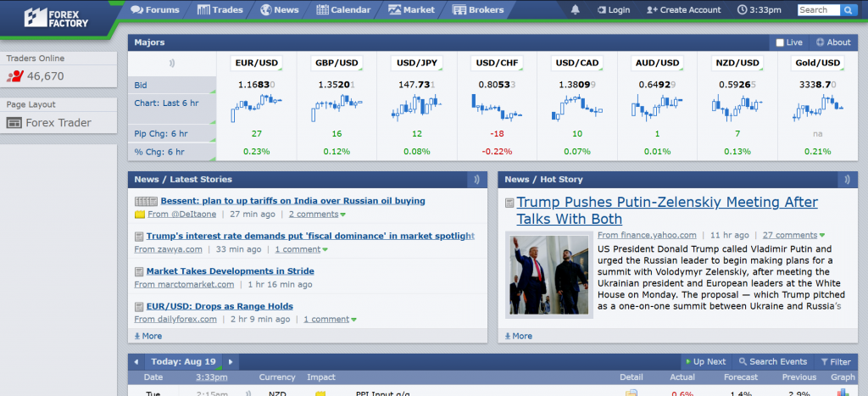Open the Calendar tab
The image size is (868, 396).
[343, 9]
